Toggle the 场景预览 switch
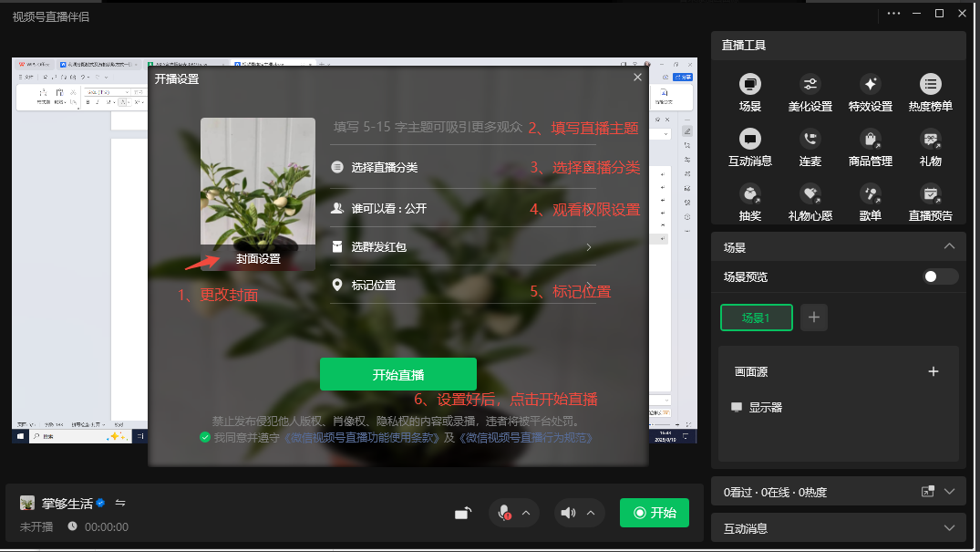 coord(940,276)
